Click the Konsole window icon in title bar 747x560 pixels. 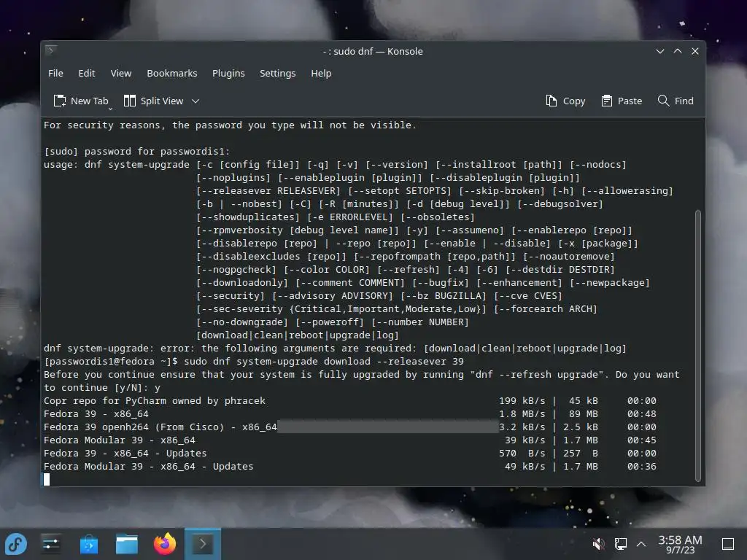pyautogui.click(x=51, y=50)
